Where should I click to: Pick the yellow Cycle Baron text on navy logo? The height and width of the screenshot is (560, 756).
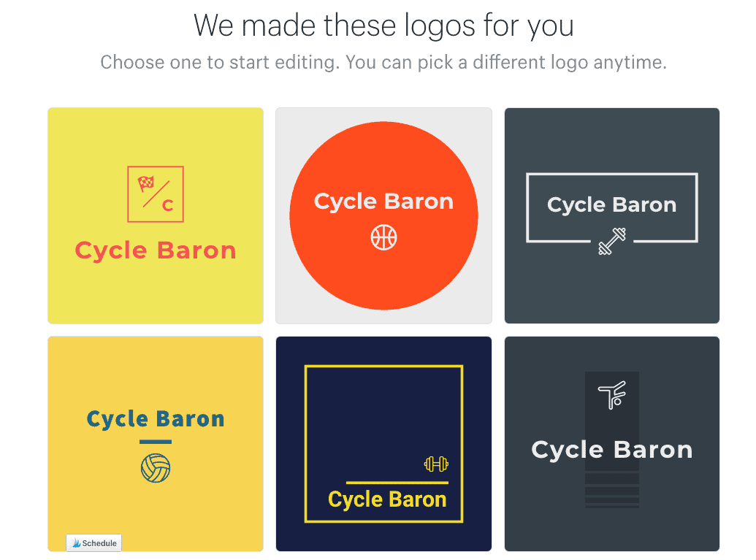pyautogui.click(x=387, y=499)
